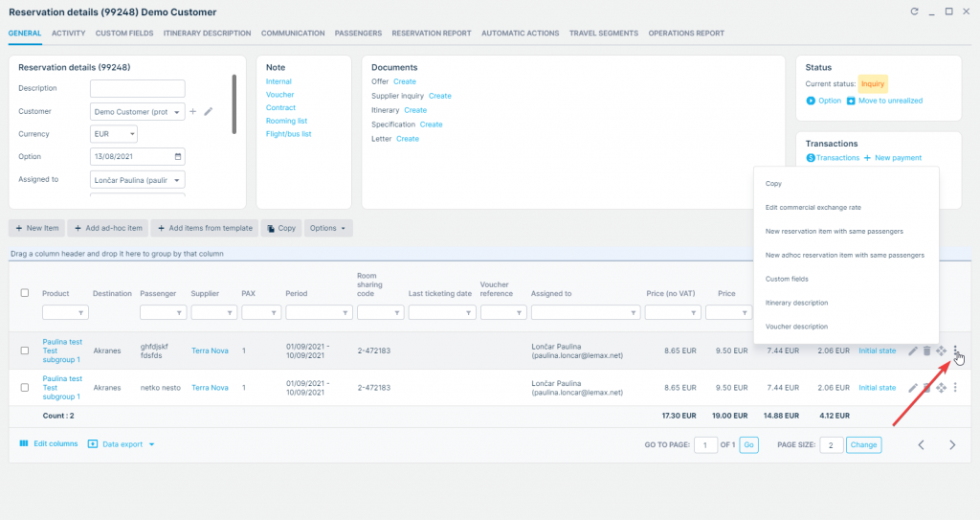The width and height of the screenshot is (980, 520).
Task: Select the netko nesto row checkbox
Action: point(25,388)
